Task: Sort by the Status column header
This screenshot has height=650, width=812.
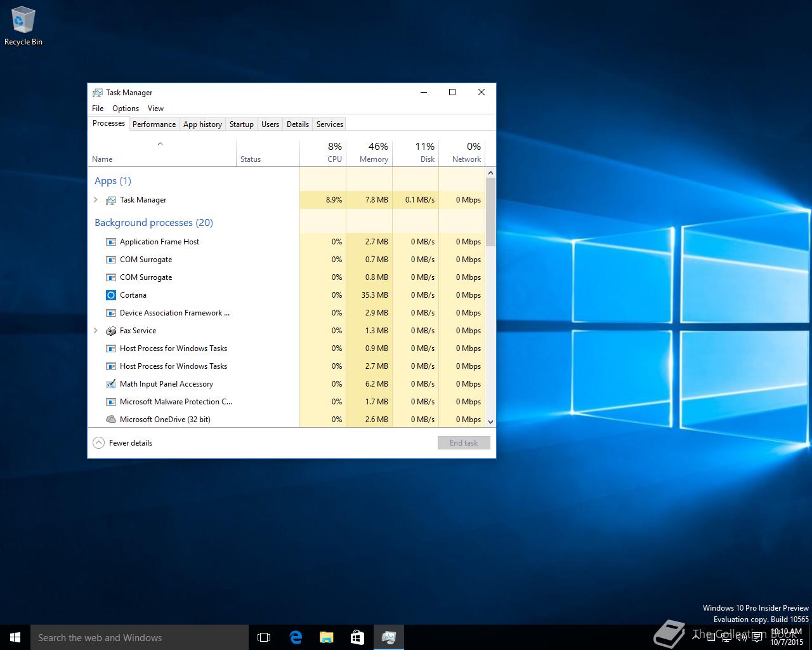Action: pos(268,152)
